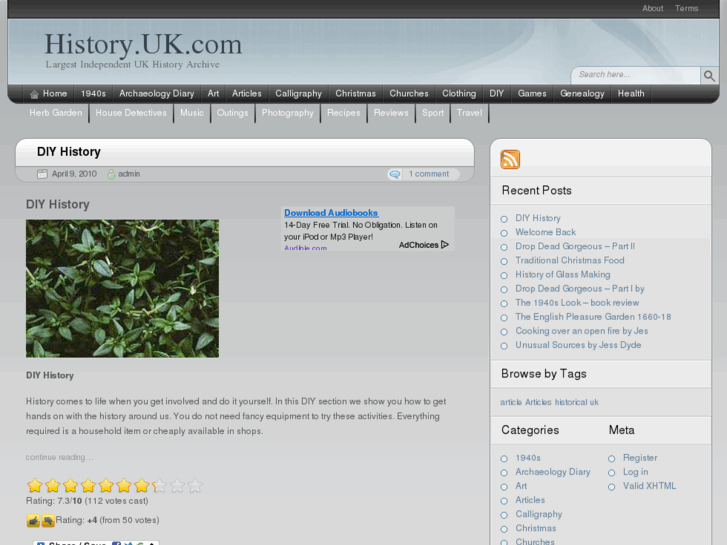Screen dimensions: 727x545
Task: Open the Christmas nav menu item
Action: (x=356, y=94)
